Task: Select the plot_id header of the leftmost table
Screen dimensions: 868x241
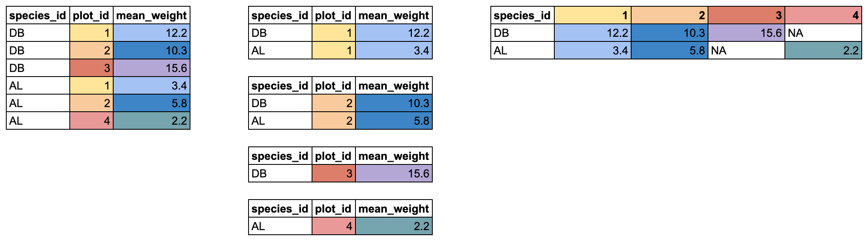Action: pos(91,15)
